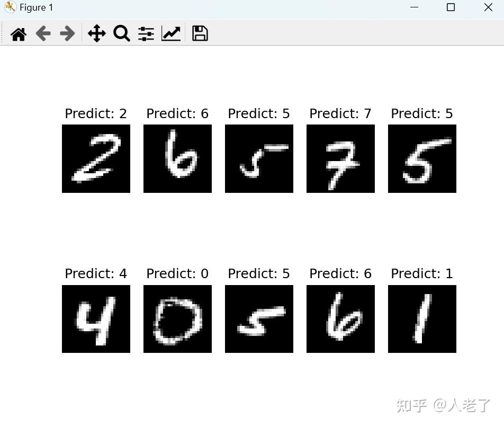Click the handwritten 0 digit image
Viewport: 504px width, 426px height.
pyautogui.click(x=177, y=319)
